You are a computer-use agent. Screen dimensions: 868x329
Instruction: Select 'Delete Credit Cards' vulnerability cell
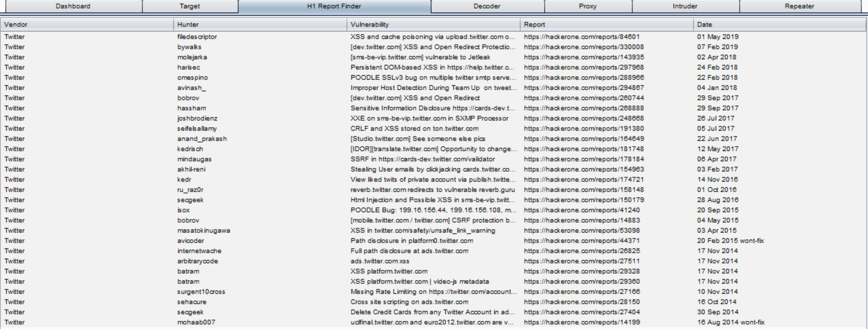434,312
